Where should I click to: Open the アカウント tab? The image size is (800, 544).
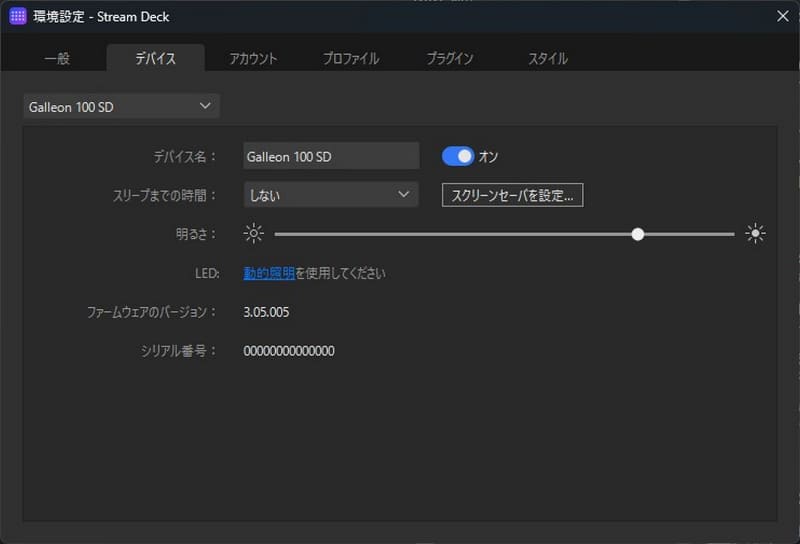click(x=254, y=58)
